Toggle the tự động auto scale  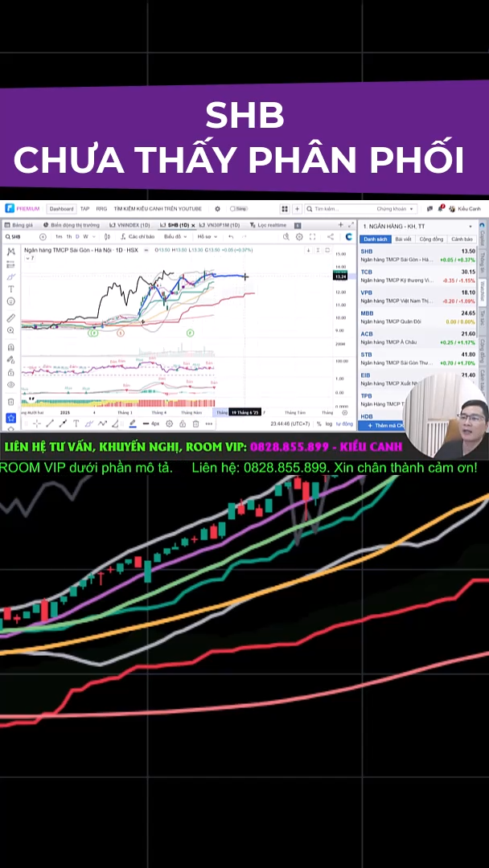(344, 424)
